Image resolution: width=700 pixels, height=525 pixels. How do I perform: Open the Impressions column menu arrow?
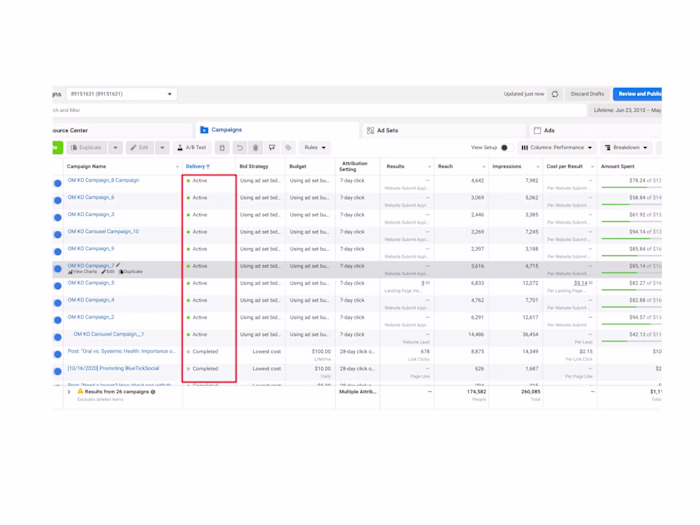point(538,167)
